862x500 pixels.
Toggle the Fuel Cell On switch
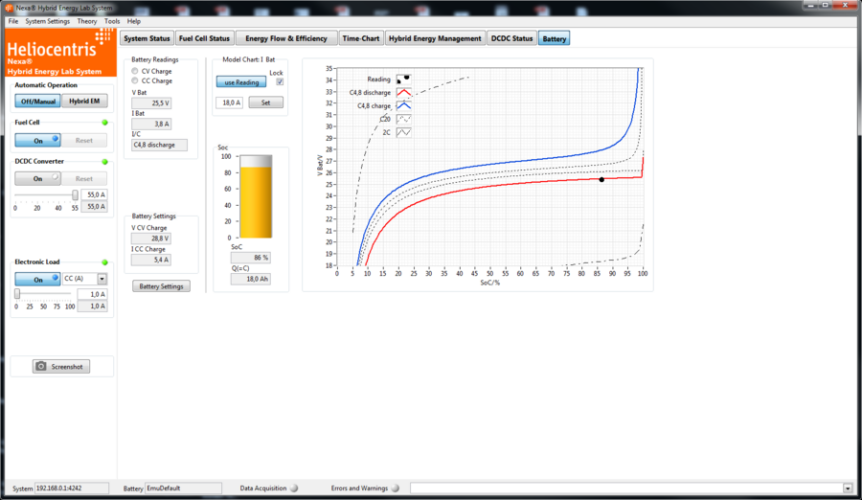[38, 141]
